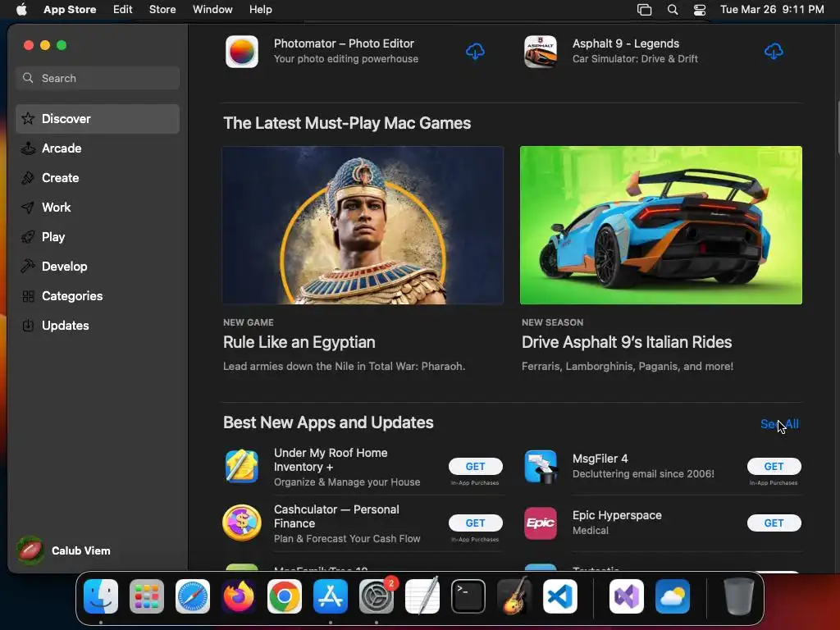
Task: Open the Play section
Action: [x=98, y=237]
